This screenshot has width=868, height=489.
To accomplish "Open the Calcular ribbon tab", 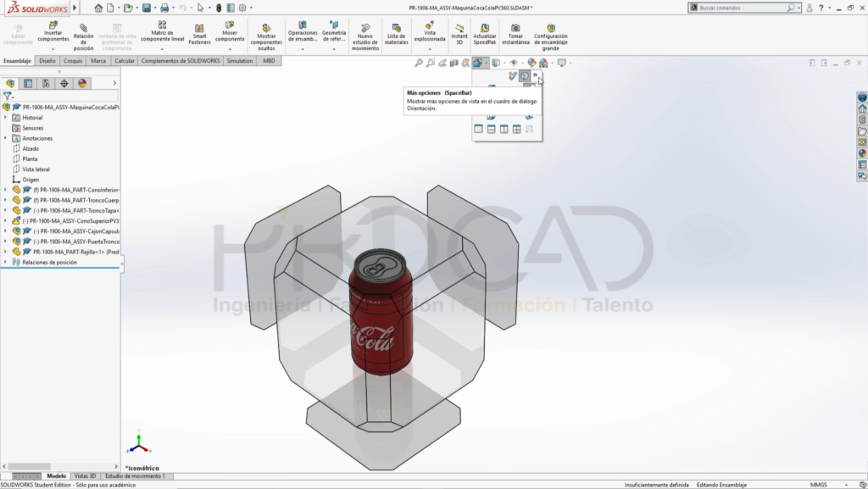I will pyautogui.click(x=125, y=61).
